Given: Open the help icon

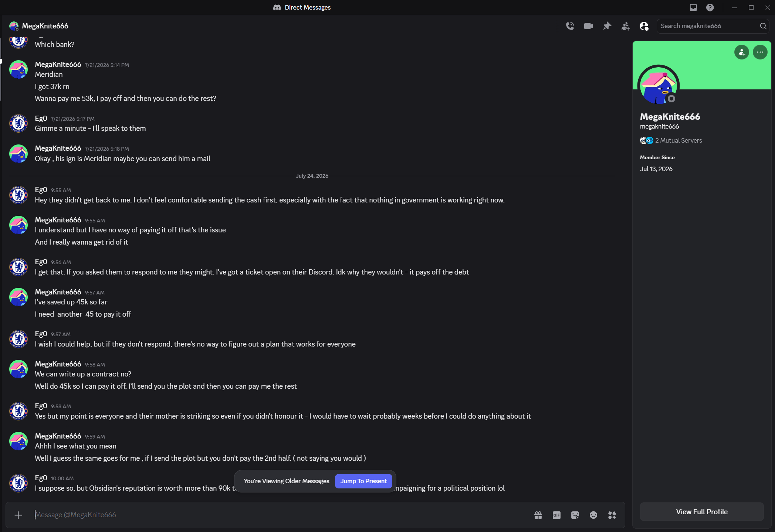Looking at the screenshot, I should (710, 7).
